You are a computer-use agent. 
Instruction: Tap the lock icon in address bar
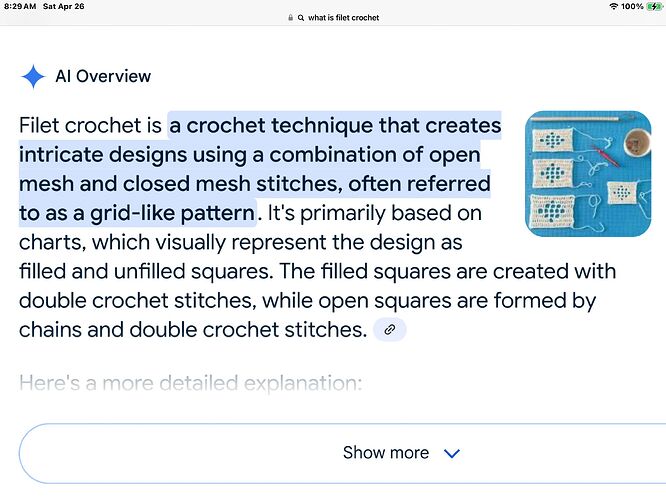click(291, 18)
